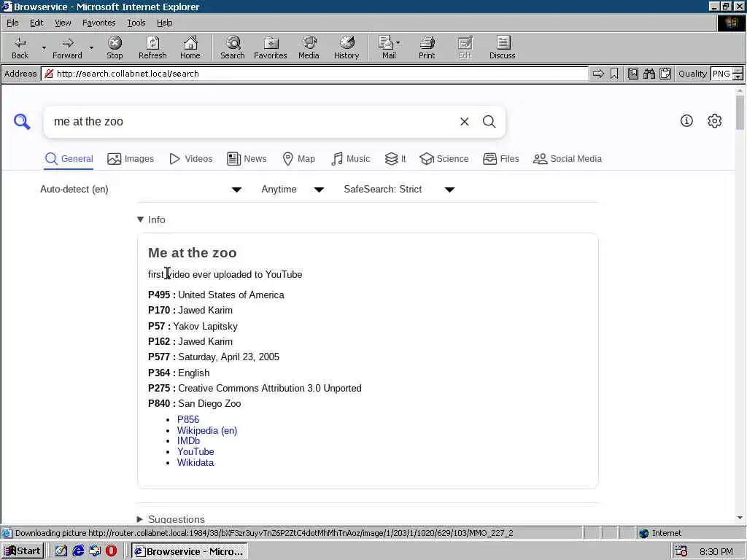Switch to the Images tab
This screenshot has width=747, height=560.
pos(131,158)
